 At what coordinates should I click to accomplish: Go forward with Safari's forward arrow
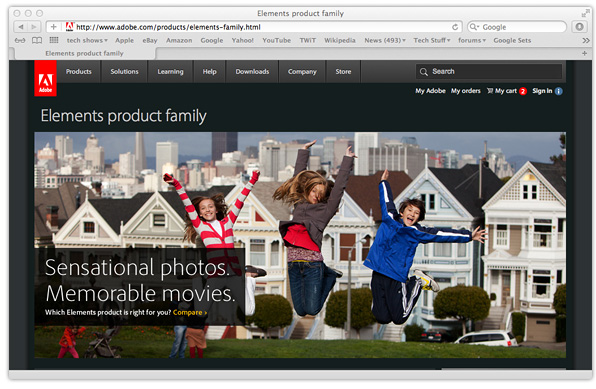(34, 27)
